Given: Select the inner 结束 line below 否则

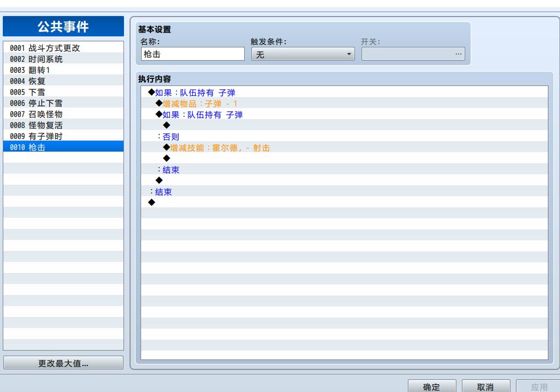Looking at the screenshot, I should click(344, 170).
